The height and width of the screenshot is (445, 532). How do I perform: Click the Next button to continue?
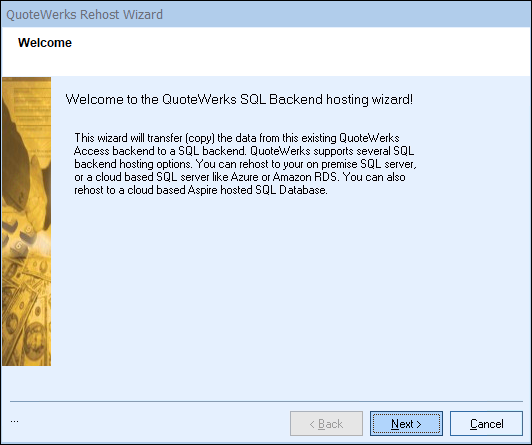coord(406,424)
